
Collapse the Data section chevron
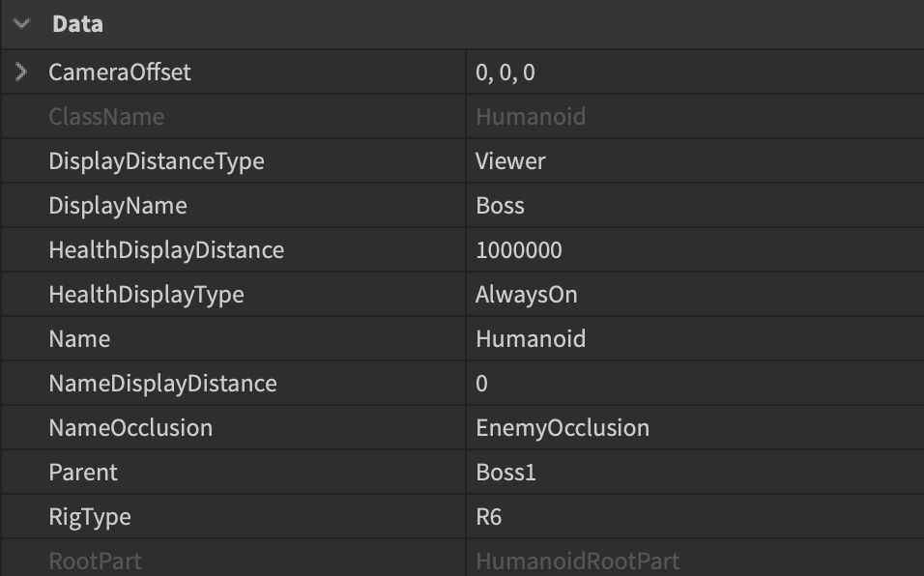click(x=22, y=24)
